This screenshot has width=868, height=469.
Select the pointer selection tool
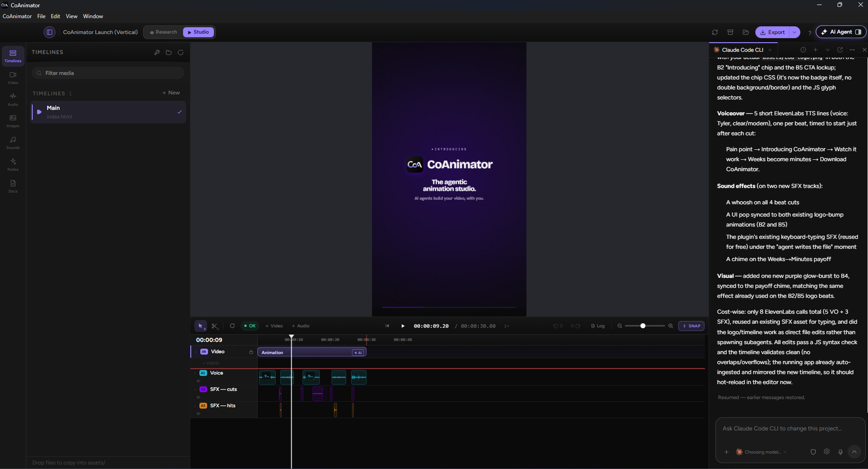tap(201, 326)
